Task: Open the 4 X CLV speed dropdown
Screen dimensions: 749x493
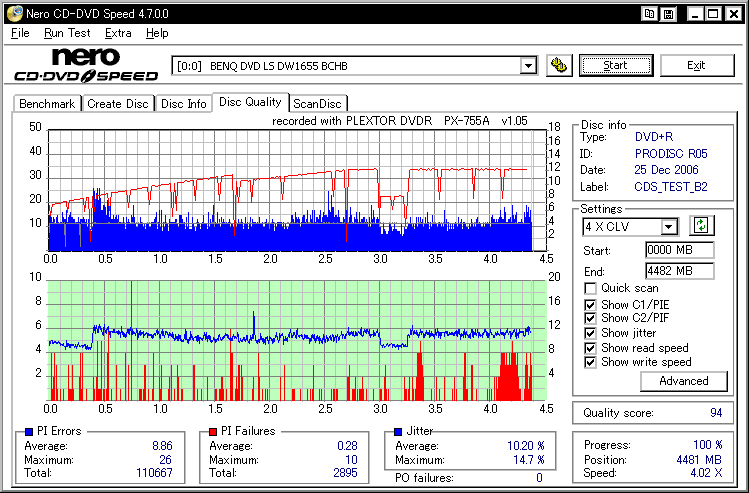Action: pyautogui.click(x=669, y=226)
